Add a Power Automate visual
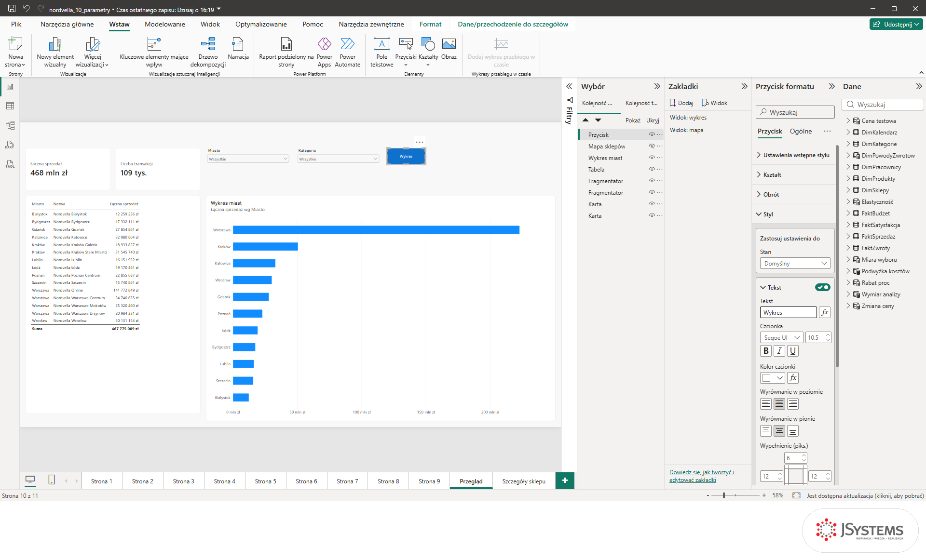Screen dimensions: 926x560 click(x=347, y=52)
